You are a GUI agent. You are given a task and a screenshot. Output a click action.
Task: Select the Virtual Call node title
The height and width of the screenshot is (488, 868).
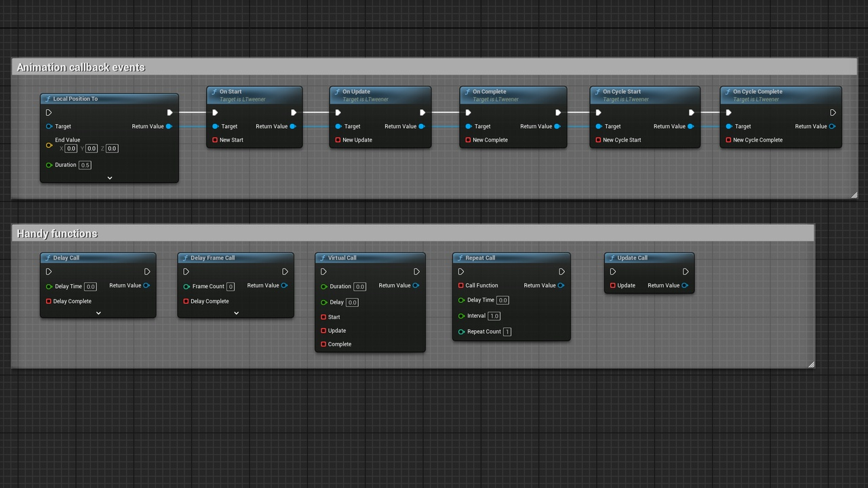(x=342, y=258)
